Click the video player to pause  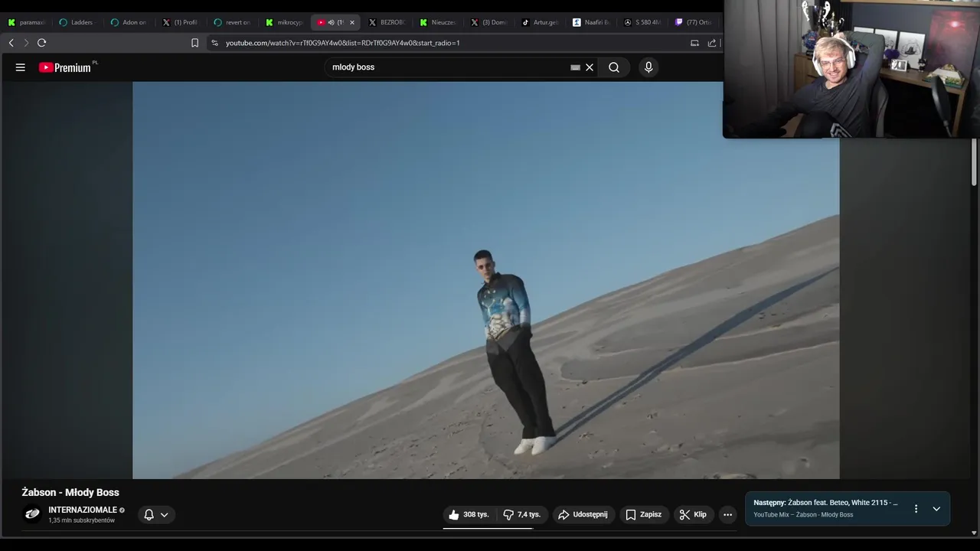pos(486,280)
